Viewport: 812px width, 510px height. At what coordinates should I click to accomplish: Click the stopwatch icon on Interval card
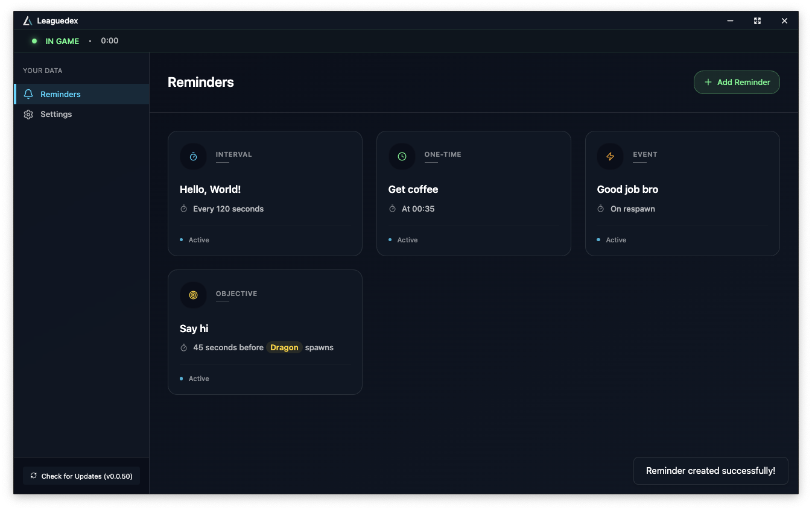tap(193, 157)
